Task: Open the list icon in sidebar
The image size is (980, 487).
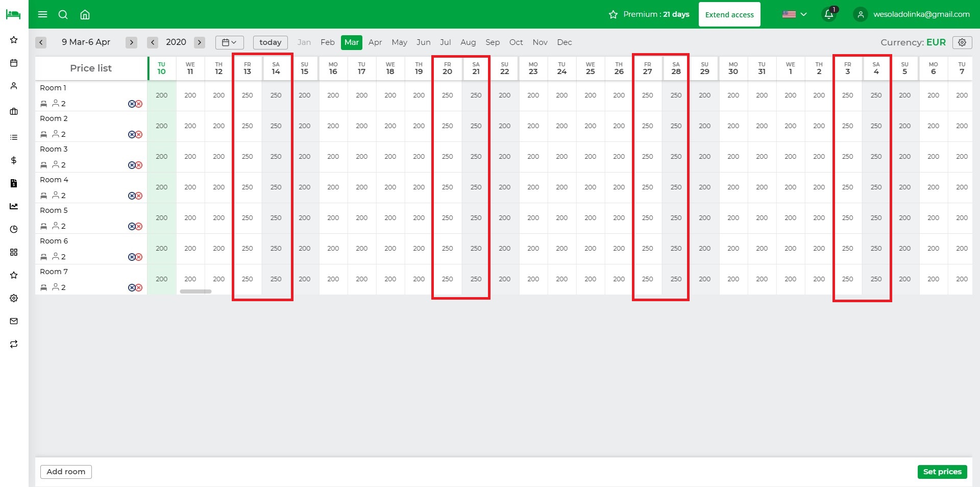Action: (x=14, y=137)
